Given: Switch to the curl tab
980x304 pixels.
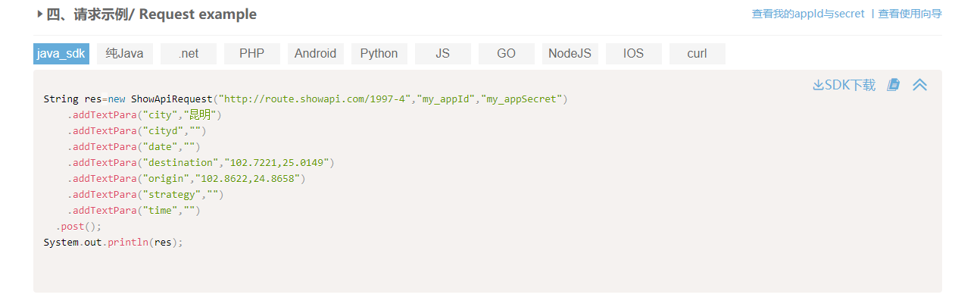Looking at the screenshot, I should [x=697, y=53].
